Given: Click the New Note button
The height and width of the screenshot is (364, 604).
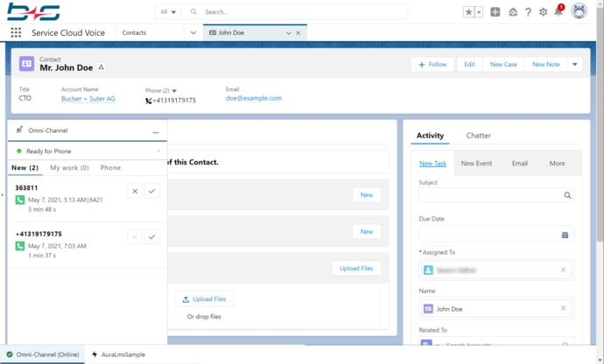Looking at the screenshot, I should [x=546, y=65].
